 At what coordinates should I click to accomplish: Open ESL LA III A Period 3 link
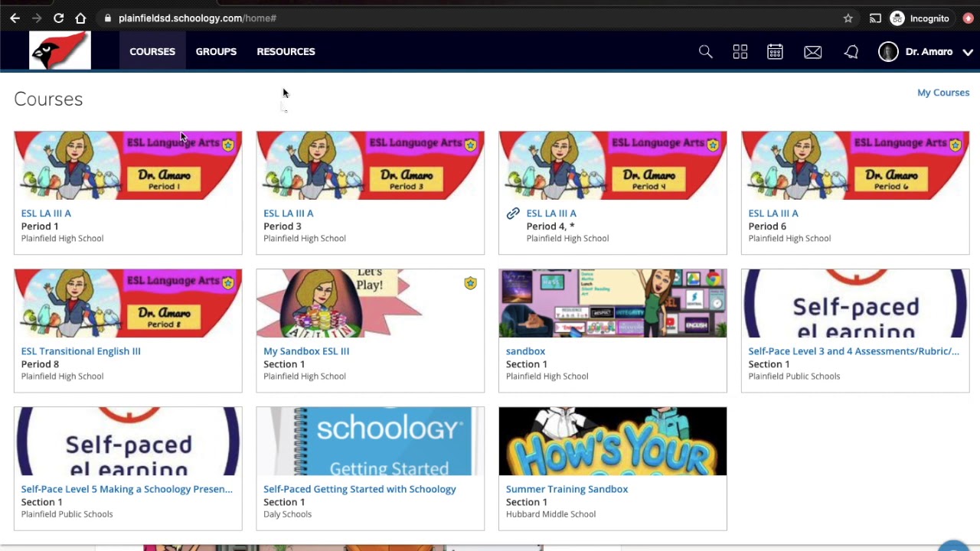[288, 214]
